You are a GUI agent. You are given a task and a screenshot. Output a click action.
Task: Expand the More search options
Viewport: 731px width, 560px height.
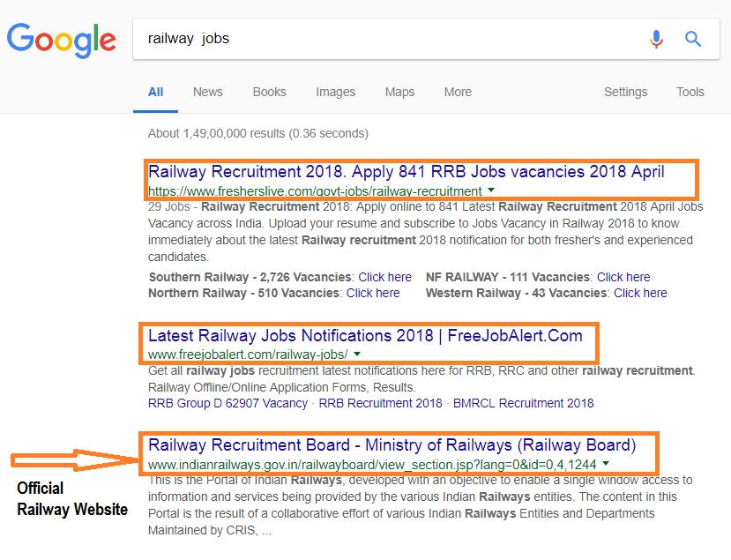click(x=458, y=92)
